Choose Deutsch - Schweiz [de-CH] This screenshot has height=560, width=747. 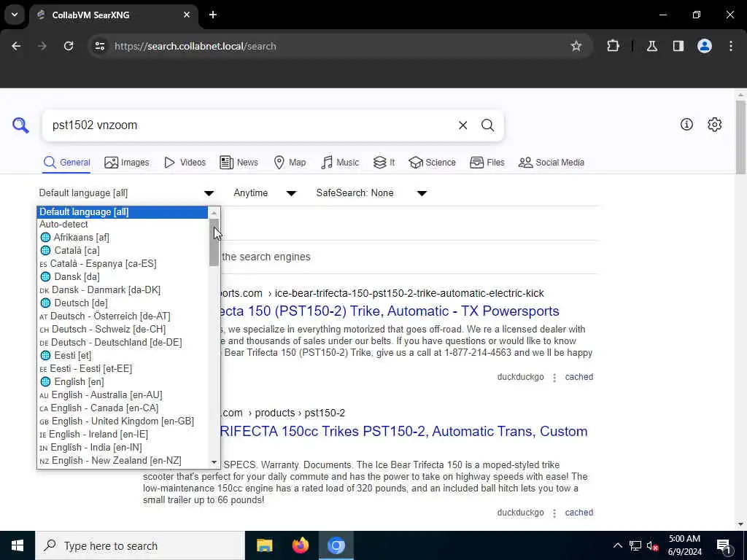[x=123, y=329]
